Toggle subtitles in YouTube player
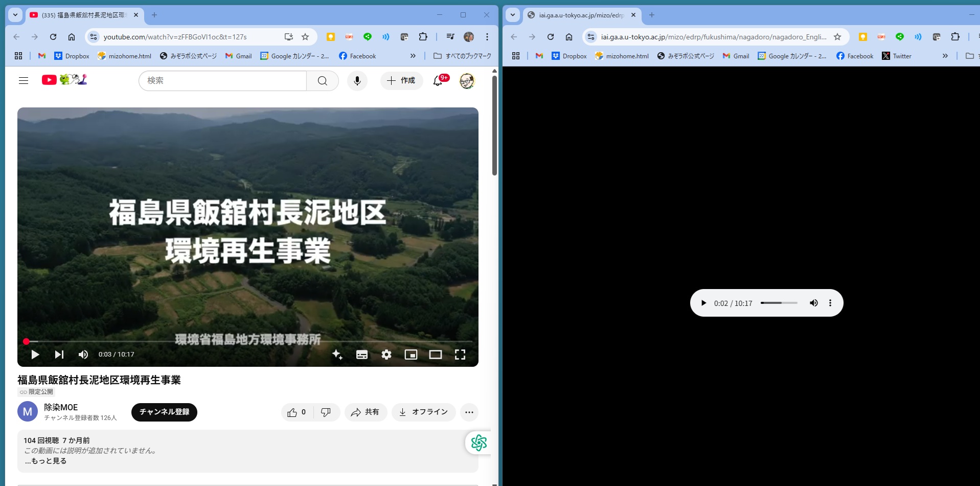Screen dimensions: 980x486 pyautogui.click(x=362, y=355)
